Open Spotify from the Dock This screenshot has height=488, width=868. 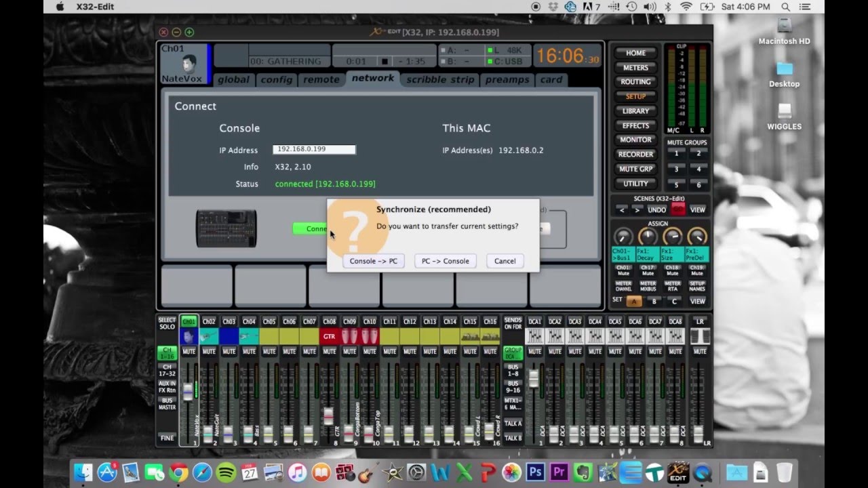(226, 472)
